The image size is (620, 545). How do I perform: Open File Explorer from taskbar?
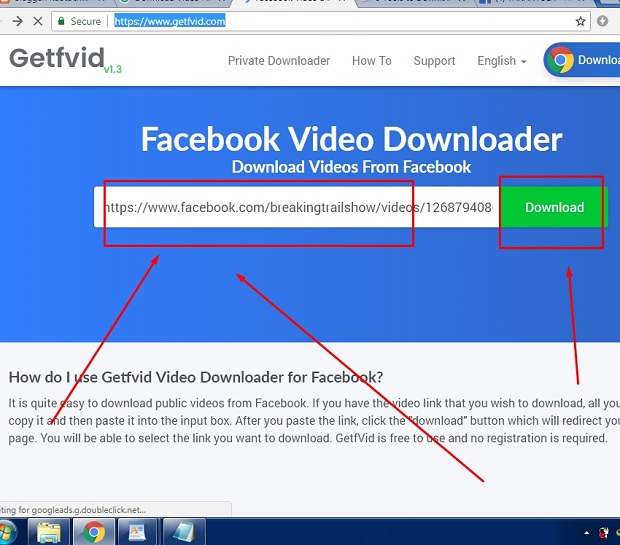pyautogui.click(x=49, y=532)
